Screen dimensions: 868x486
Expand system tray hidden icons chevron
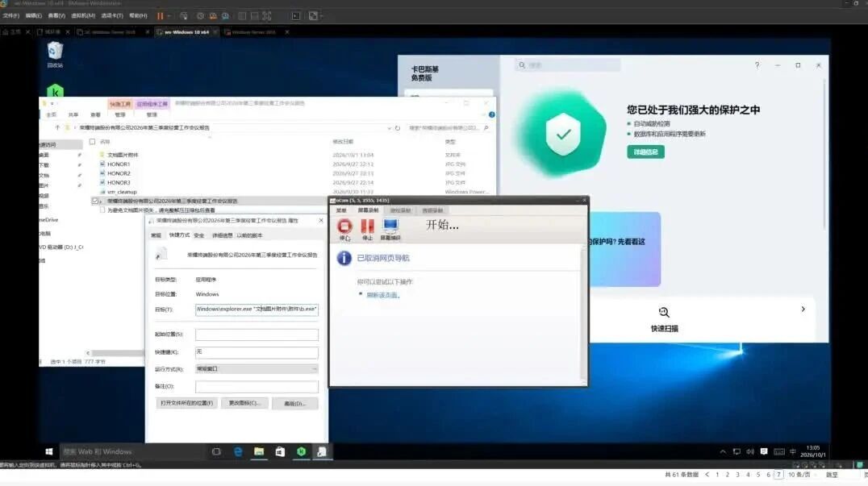(x=723, y=451)
